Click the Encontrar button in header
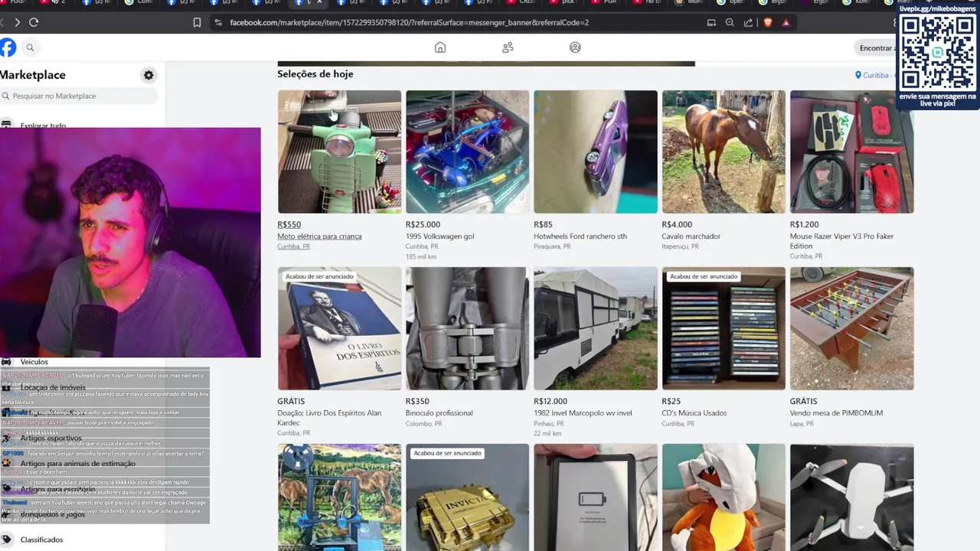980x551 pixels. [x=877, y=48]
